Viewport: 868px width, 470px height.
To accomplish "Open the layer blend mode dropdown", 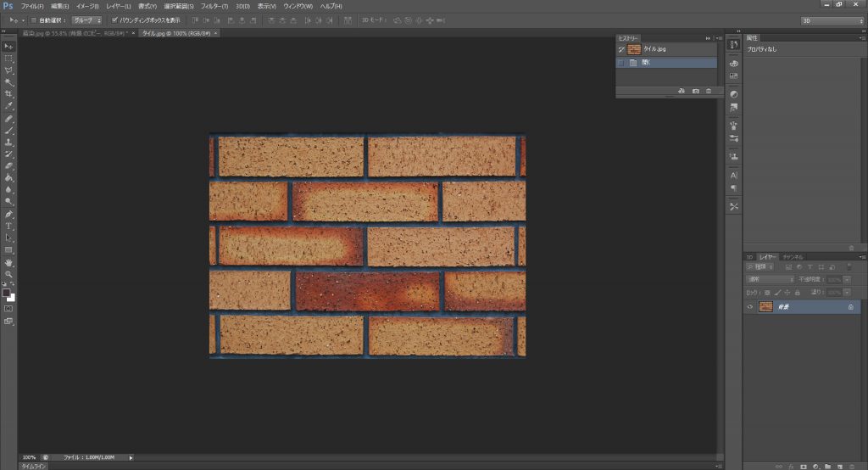I will click(770, 279).
